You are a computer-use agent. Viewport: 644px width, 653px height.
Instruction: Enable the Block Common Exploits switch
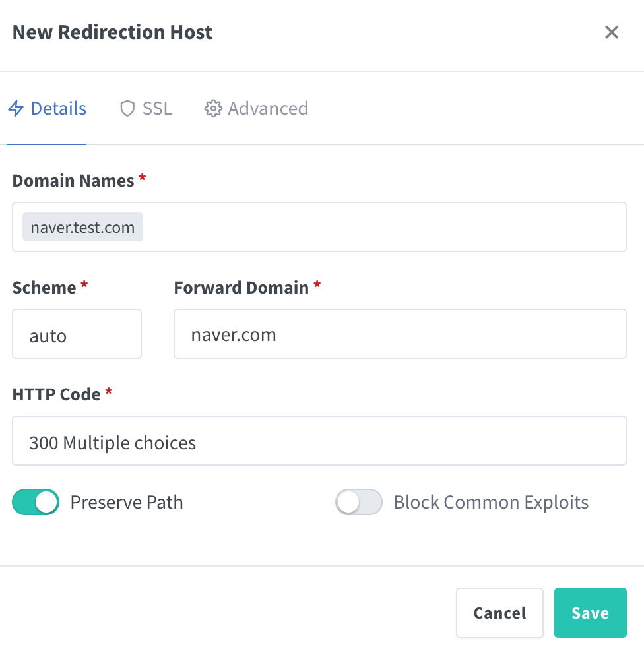click(x=359, y=502)
